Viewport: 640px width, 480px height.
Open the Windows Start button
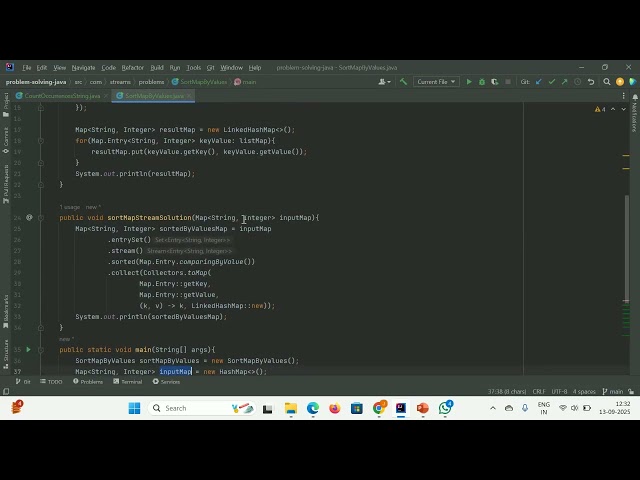tap(134, 408)
